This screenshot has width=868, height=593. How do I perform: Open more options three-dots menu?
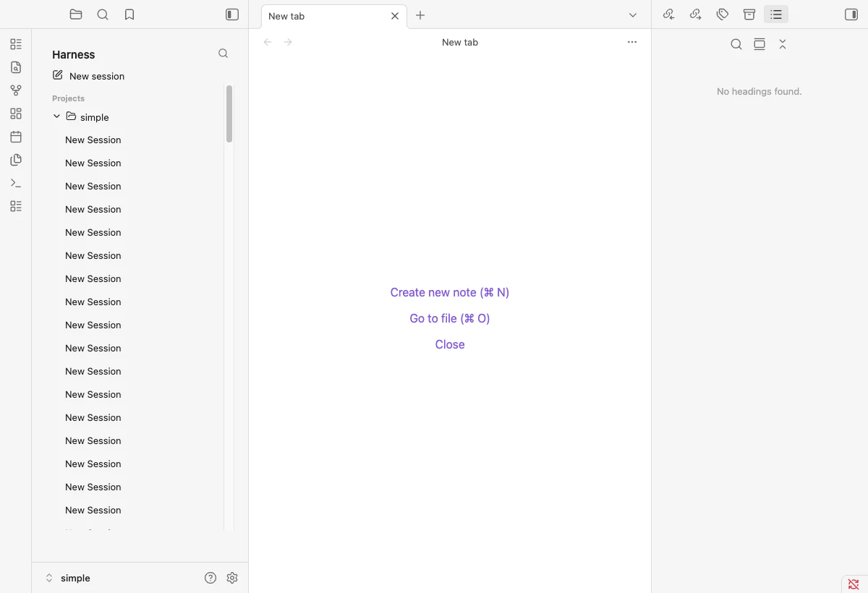632,42
